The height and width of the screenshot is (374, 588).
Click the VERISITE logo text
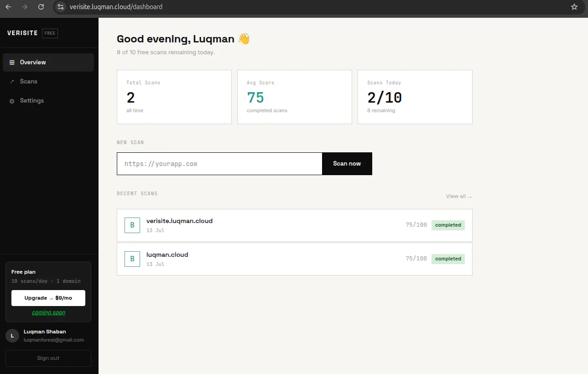22,33
